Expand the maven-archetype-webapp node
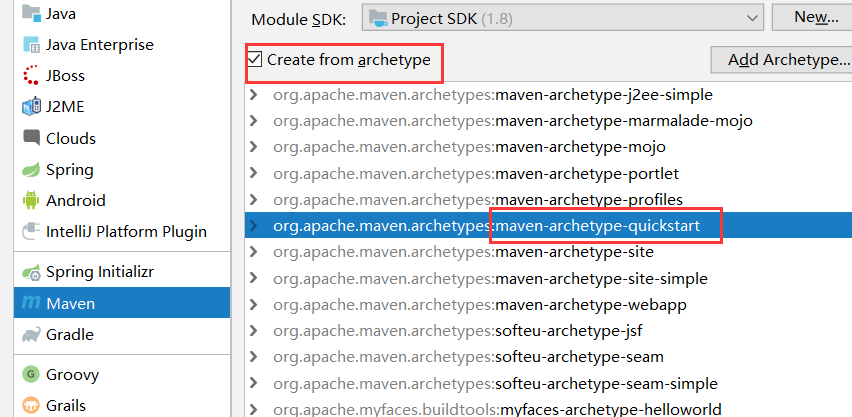This screenshot has width=852, height=417. tap(253, 304)
